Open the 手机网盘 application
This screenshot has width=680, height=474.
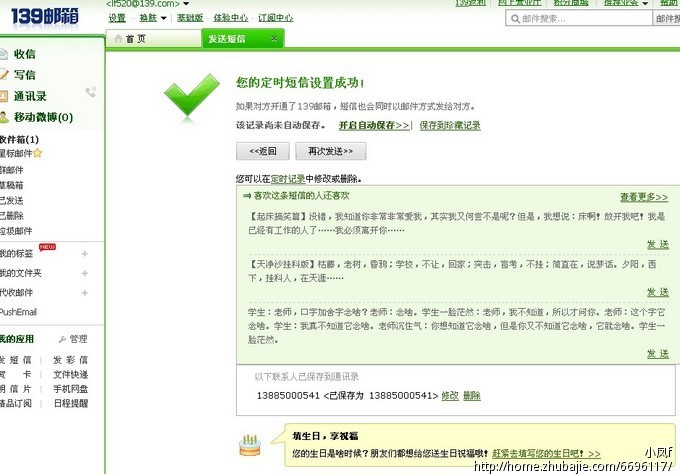[70, 389]
